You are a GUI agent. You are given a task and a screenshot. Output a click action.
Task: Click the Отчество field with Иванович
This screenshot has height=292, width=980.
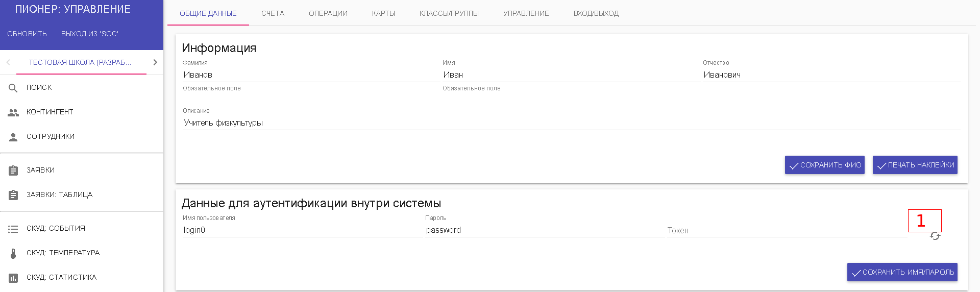coord(831,75)
